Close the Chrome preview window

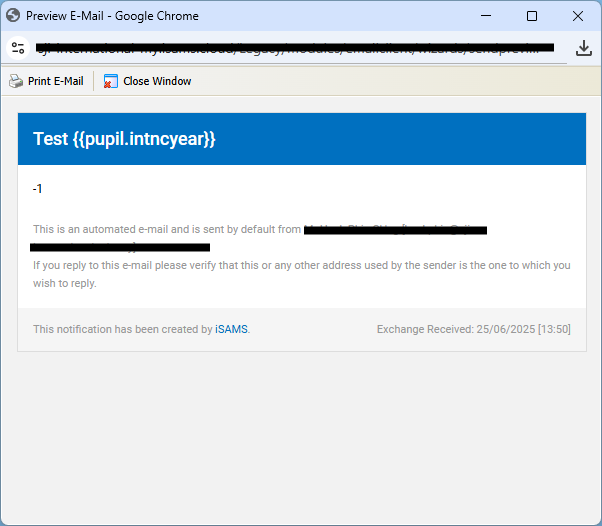coord(578,16)
